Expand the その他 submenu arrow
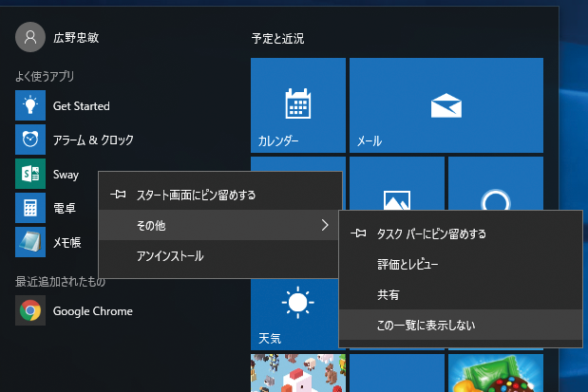This screenshot has width=588, height=392. click(x=325, y=225)
